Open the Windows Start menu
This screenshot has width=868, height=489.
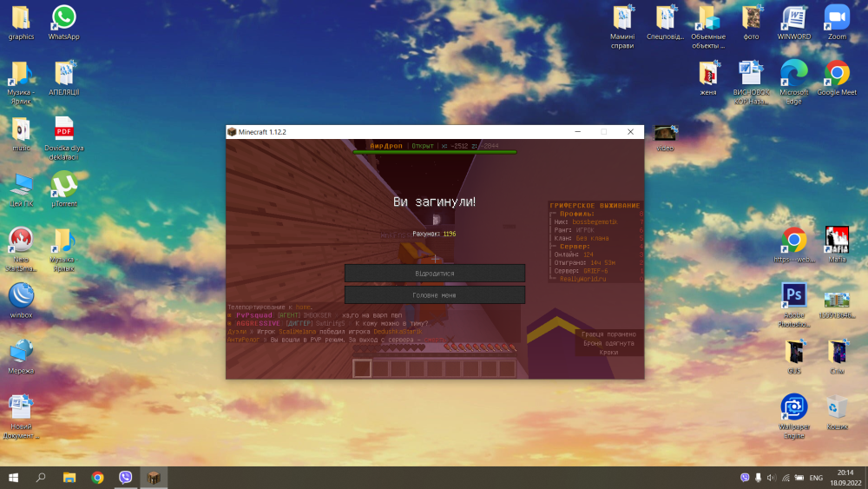tap(13, 478)
